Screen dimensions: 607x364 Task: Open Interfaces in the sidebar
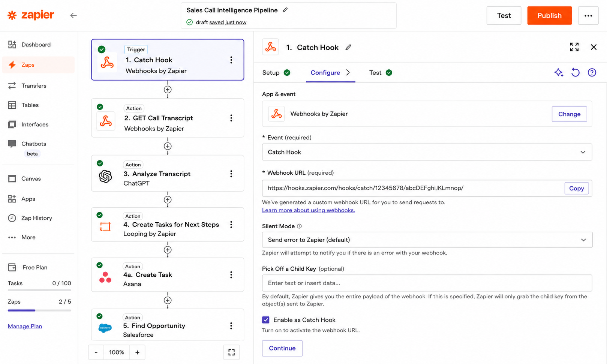click(x=38, y=124)
